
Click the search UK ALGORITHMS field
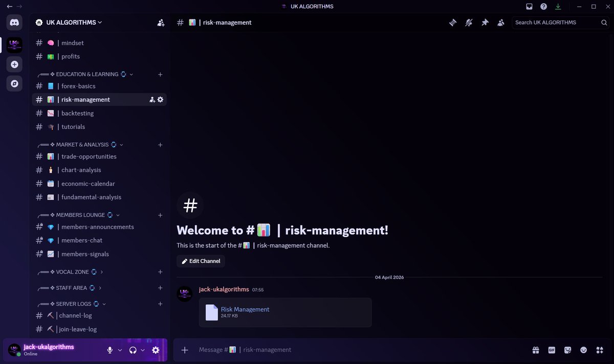[561, 22]
